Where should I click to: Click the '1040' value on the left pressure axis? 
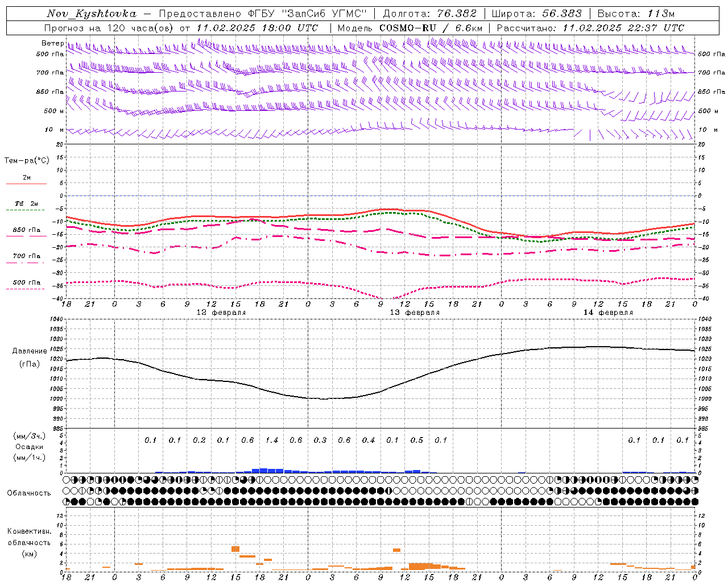coord(57,319)
